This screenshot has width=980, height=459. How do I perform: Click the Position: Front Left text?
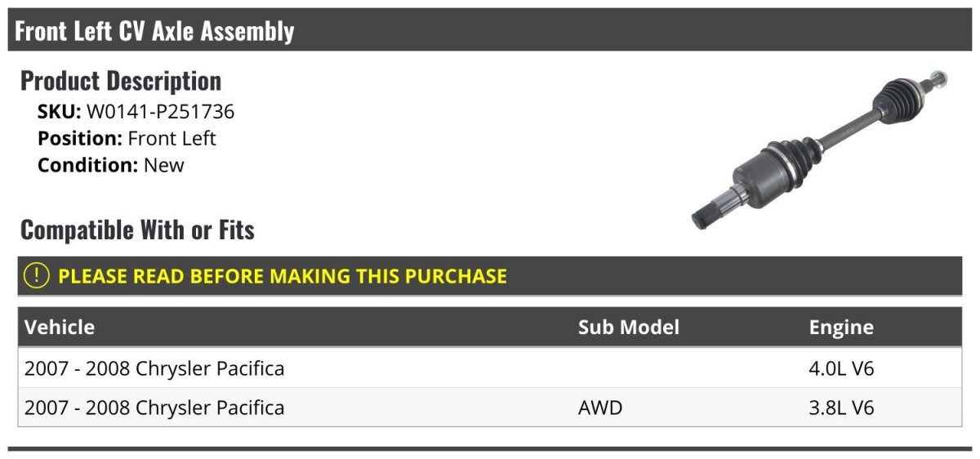pos(127,138)
